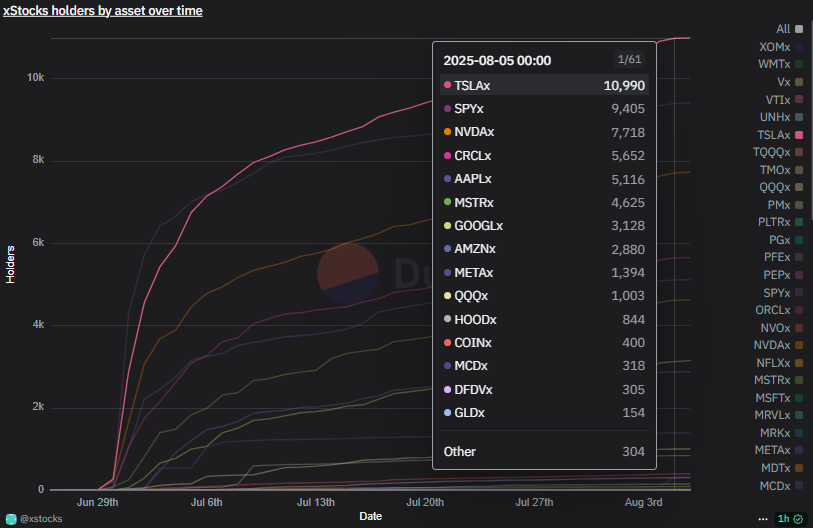Screen dimensions: 813x528
Task: Toggle PFEx legend entry
Action: pyautogui.click(x=783, y=257)
